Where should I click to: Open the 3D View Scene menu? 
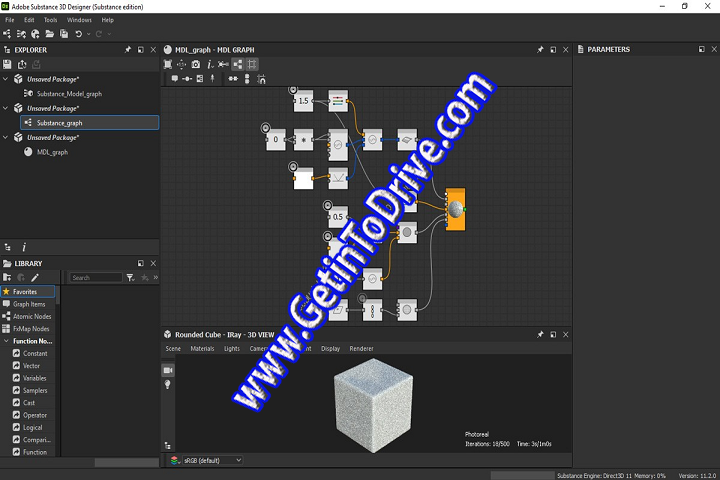click(173, 349)
